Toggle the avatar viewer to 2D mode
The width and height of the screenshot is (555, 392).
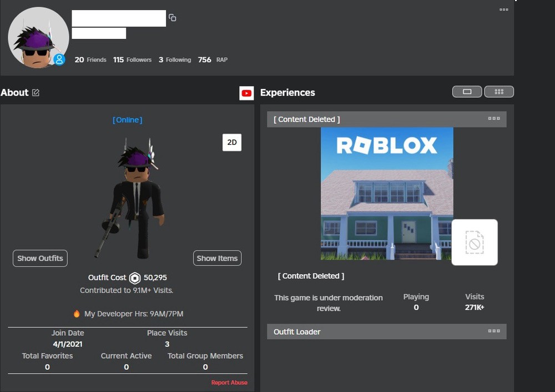click(231, 143)
